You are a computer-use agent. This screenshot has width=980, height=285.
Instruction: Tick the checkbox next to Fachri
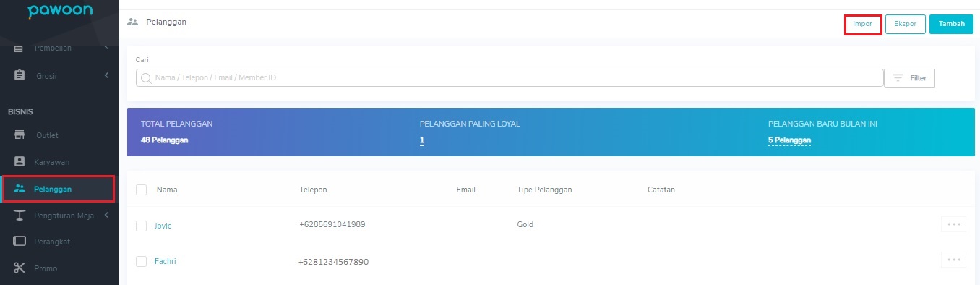[142, 261]
